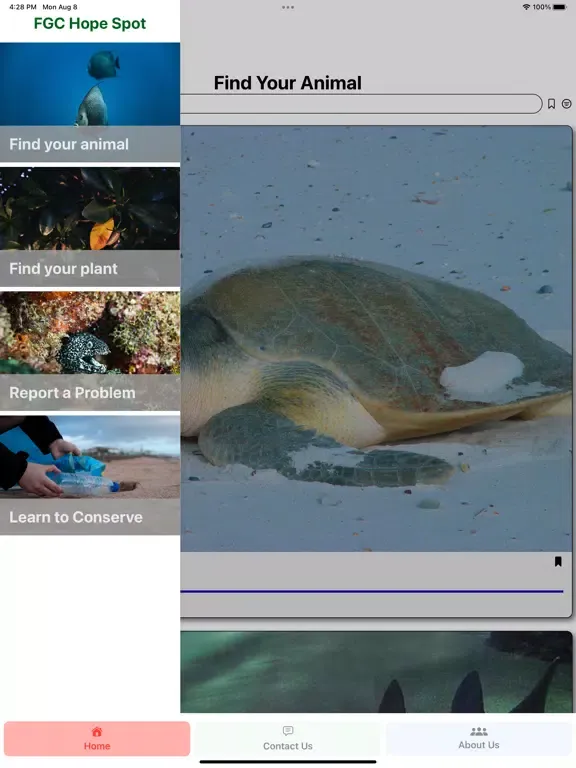Tap the Wi-Fi status icon
576x768 pixels.
526,7
